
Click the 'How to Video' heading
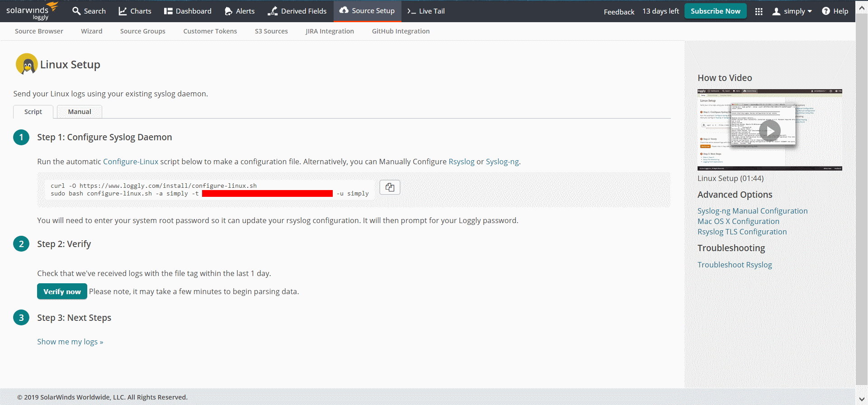(725, 78)
